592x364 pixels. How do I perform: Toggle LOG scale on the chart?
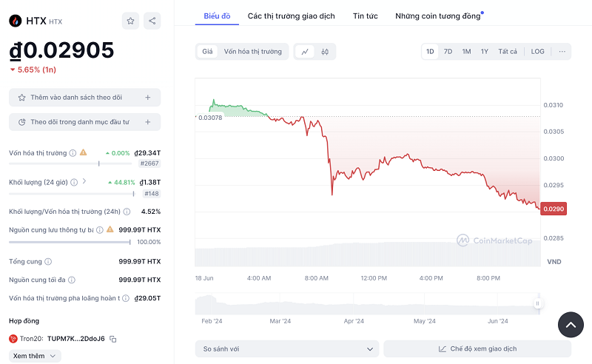[x=537, y=52]
